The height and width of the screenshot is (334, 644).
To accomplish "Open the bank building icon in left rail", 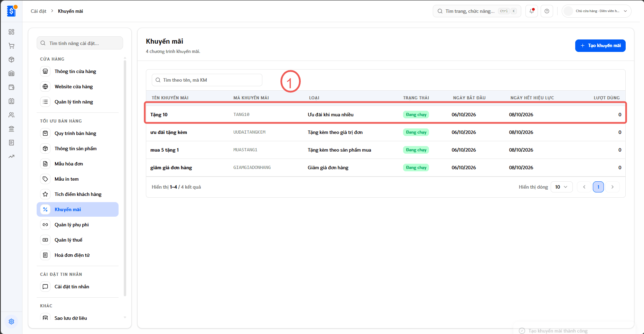I will tap(11, 129).
